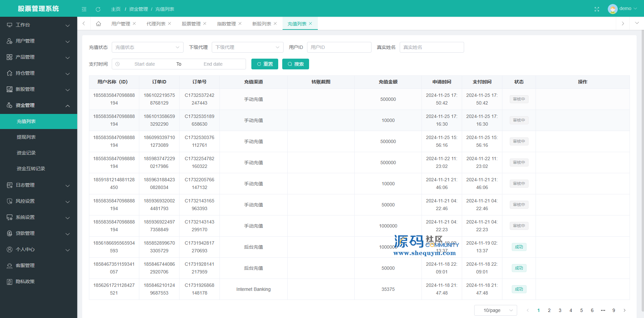Toggle fullscreen mode icon
The image size is (644, 318).
(x=597, y=9)
